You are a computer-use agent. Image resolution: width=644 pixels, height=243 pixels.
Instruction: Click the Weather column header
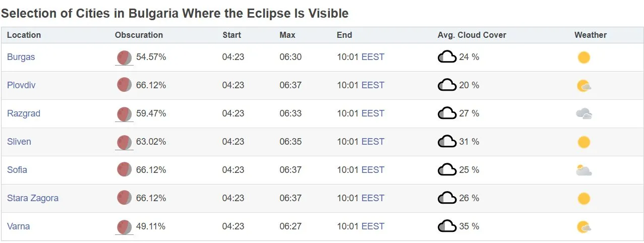point(591,35)
